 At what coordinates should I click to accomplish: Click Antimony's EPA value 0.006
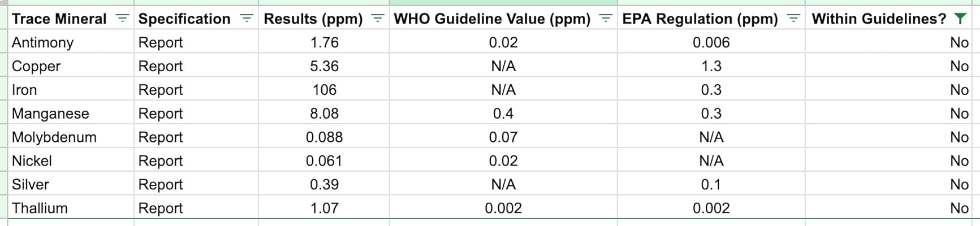[711, 42]
